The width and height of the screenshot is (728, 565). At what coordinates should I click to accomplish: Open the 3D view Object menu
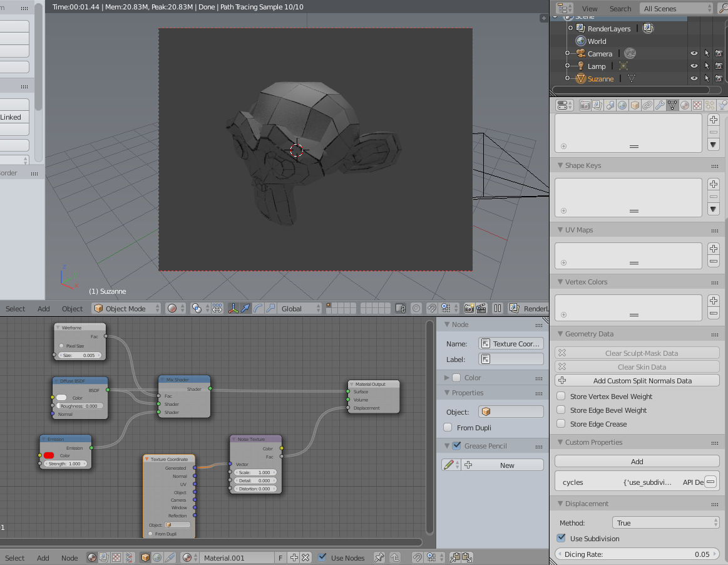coord(72,309)
